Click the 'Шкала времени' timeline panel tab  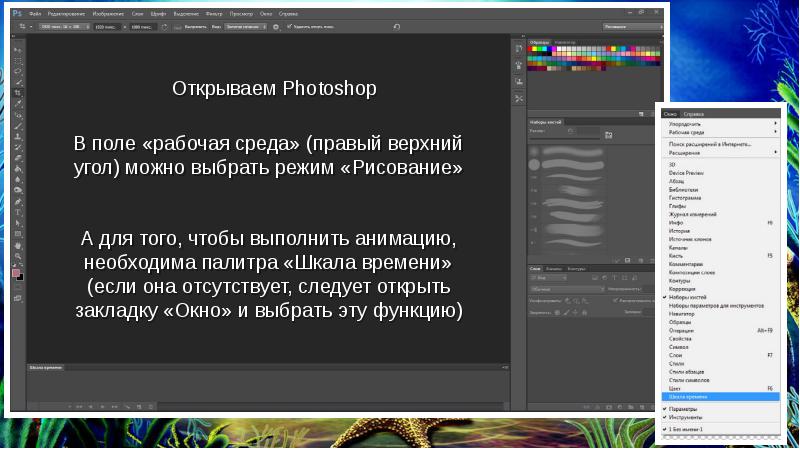(45, 367)
